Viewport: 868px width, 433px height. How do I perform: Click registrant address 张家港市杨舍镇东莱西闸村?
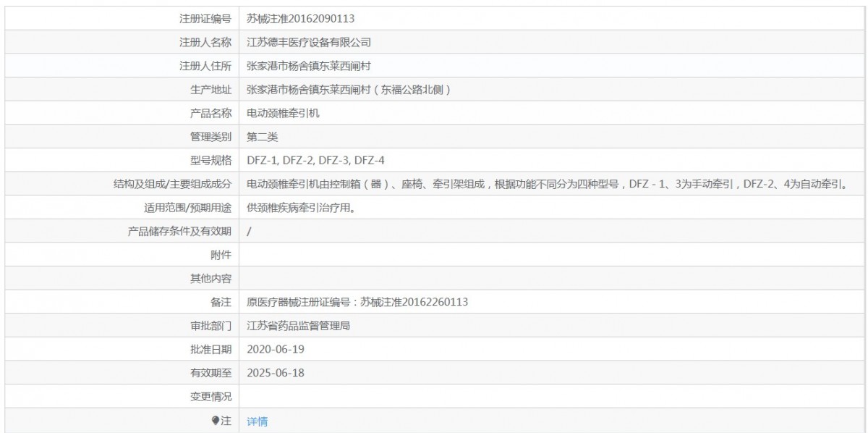click(309, 66)
